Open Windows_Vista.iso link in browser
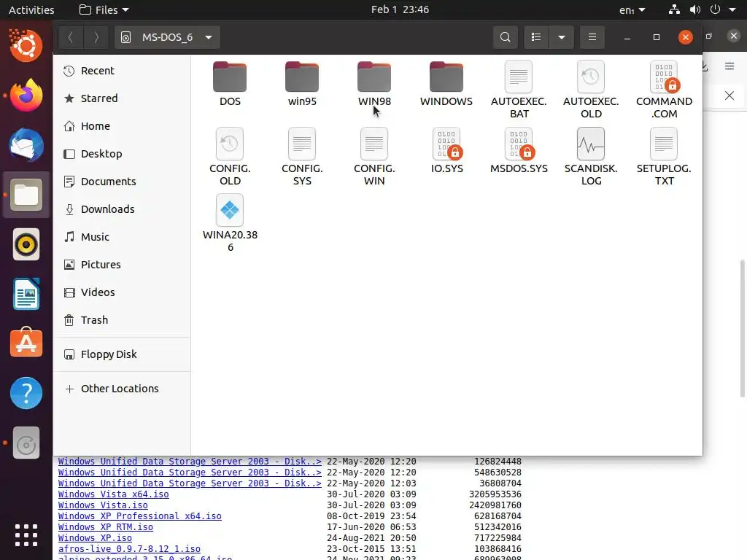 pyautogui.click(x=103, y=505)
